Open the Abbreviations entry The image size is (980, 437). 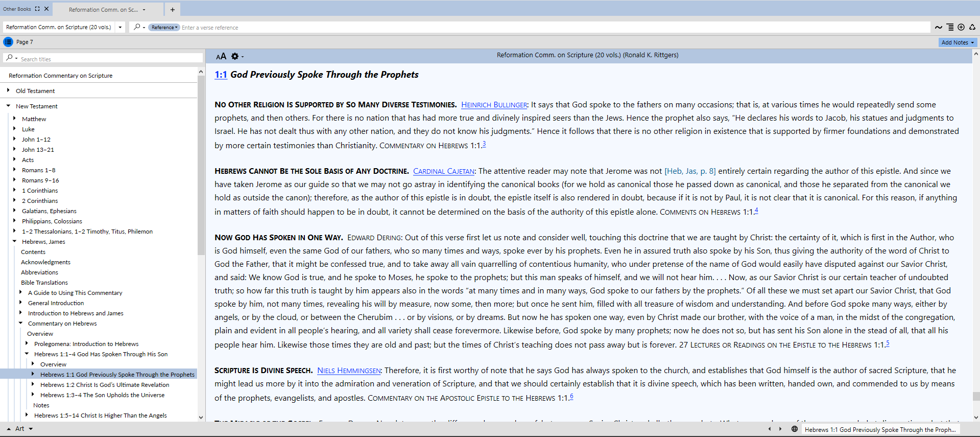pyautogui.click(x=39, y=272)
